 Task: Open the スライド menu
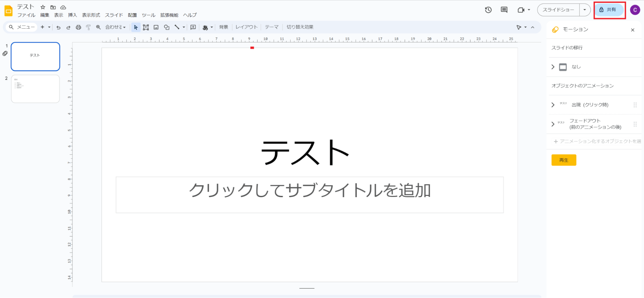click(x=114, y=15)
